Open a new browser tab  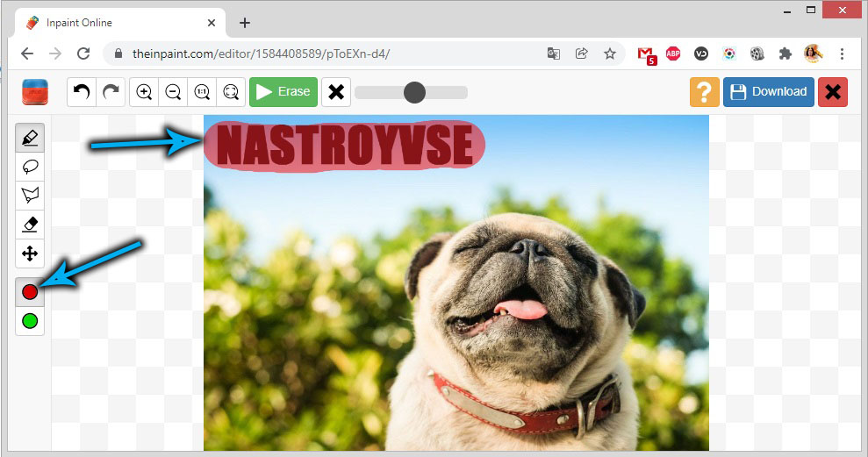tap(245, 23)
